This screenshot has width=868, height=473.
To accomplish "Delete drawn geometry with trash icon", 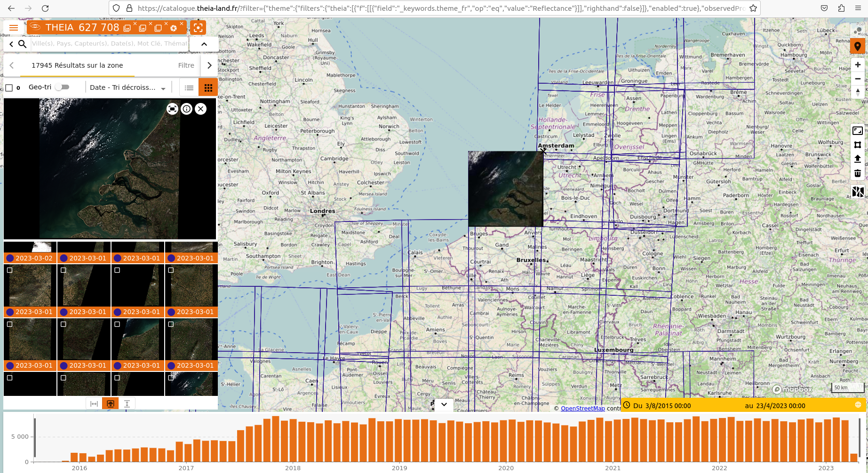I will coord(858,173).
